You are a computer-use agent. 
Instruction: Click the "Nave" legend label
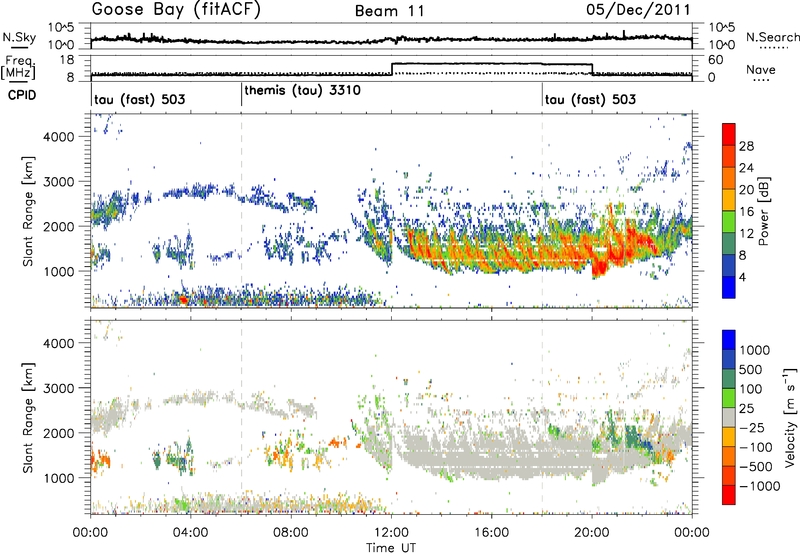[761, 69]
